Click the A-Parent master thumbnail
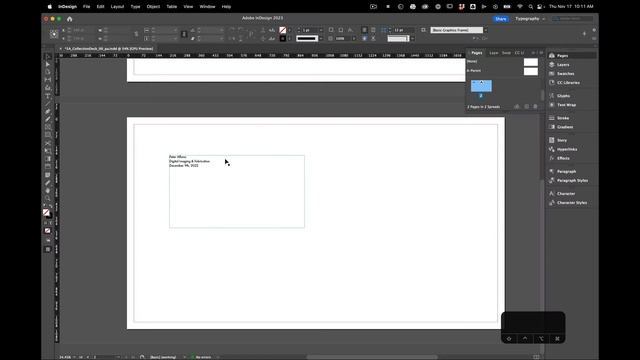 coord(531,71)
